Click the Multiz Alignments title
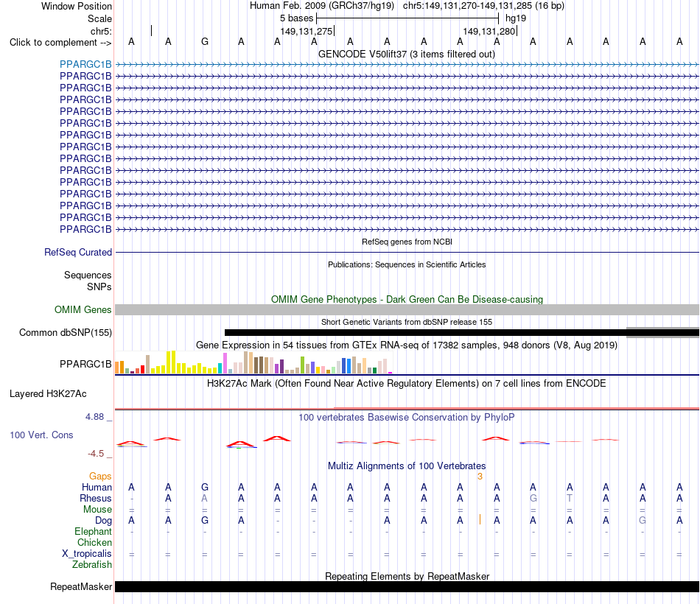 [x=407, y=466]
